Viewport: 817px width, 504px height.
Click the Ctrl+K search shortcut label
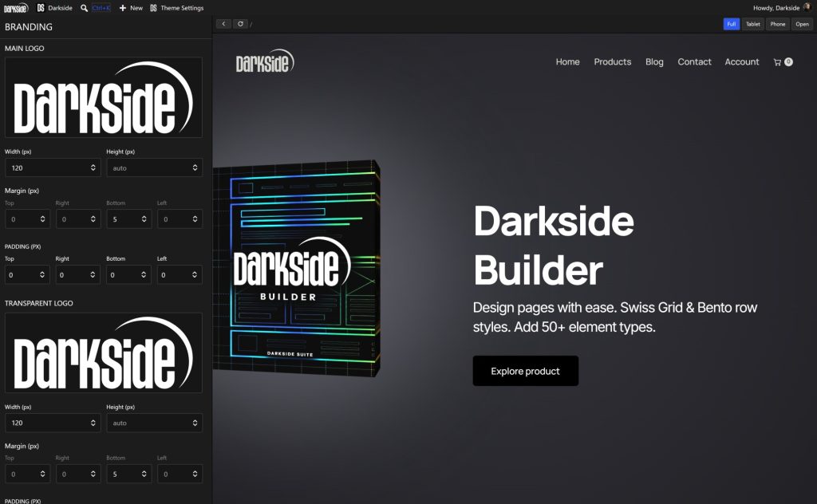pos(101,8)
